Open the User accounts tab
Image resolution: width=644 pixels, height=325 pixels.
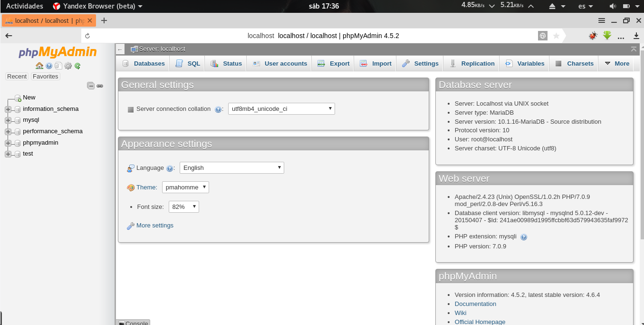279,64
